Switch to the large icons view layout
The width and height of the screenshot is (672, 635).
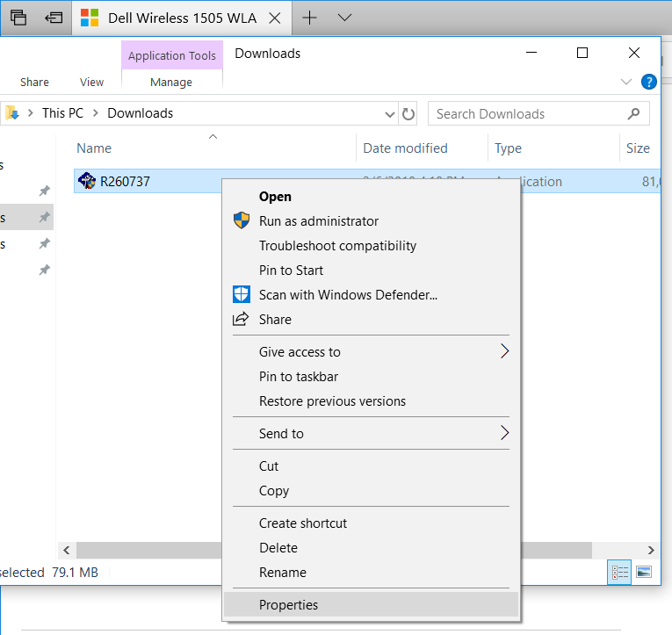click(644, 572)
